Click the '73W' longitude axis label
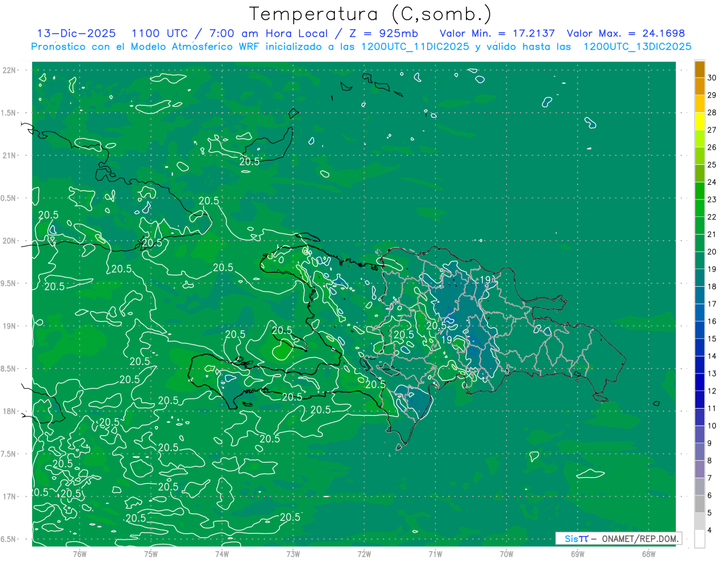 pos(293,553)
